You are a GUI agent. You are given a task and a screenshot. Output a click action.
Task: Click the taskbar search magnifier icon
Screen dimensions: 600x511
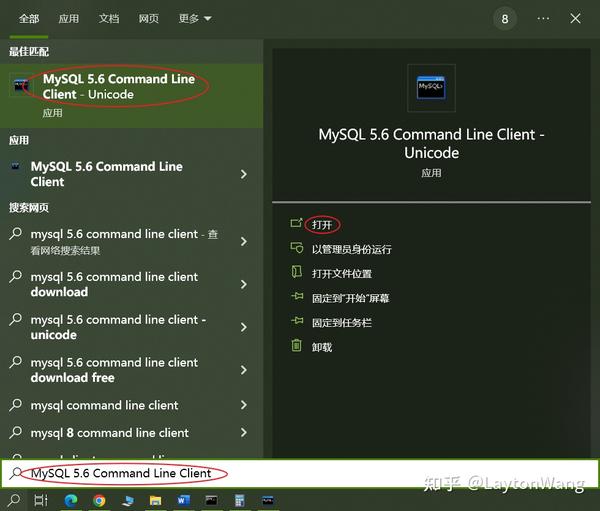coord(14,500)
